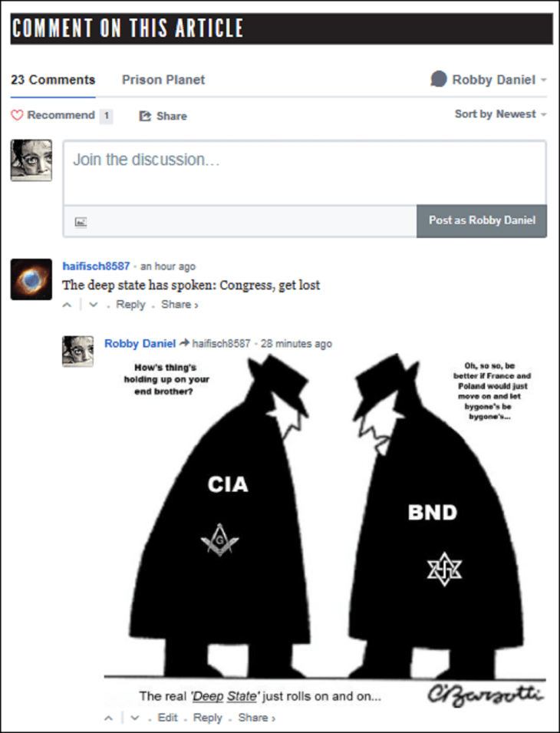The height and width of the screenshot is (733, 560).
Task: Upvote haifisch8587's comment
Action: pyautogui.click(x=68, y=305)
